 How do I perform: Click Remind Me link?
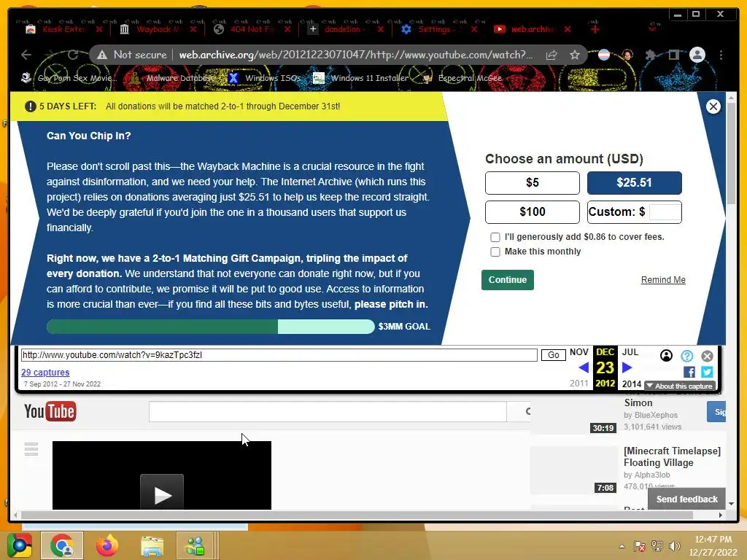[663, 280]
